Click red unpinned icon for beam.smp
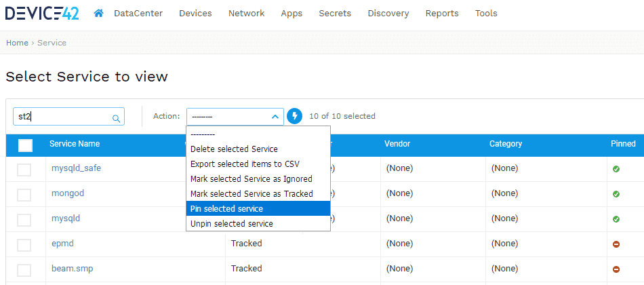The width and height of the screenshot is (644, 285). (616, 269)
